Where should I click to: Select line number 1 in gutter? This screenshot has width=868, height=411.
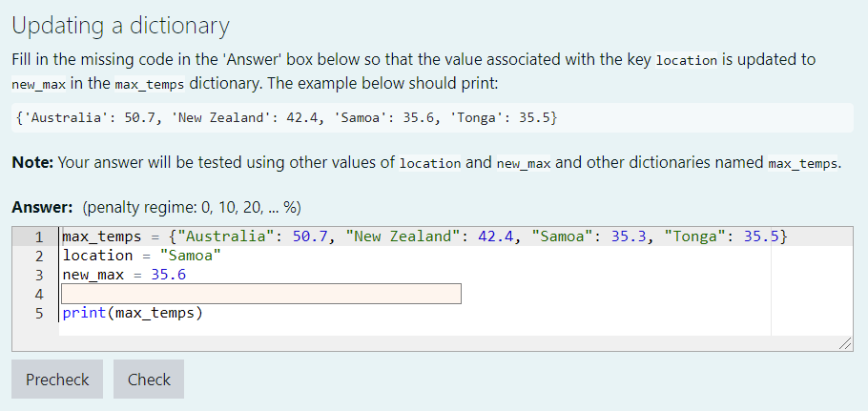pos(39,237)
